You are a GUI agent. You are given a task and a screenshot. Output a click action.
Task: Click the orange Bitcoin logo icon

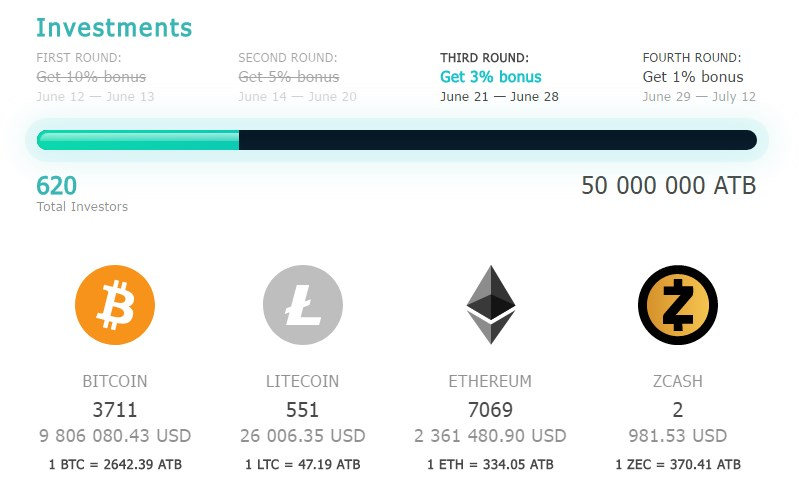[x=115, y=305]
